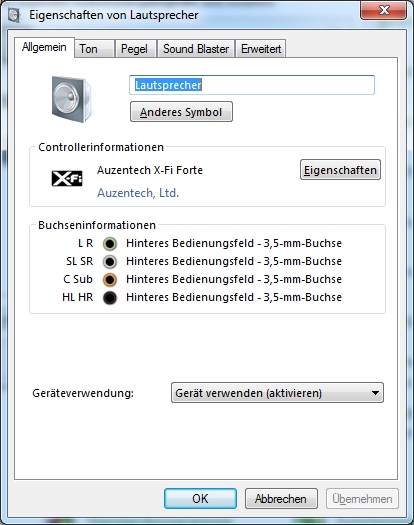Confirm with the OK button
Viewport: 414px width, 525px height.
coord(200,499)
